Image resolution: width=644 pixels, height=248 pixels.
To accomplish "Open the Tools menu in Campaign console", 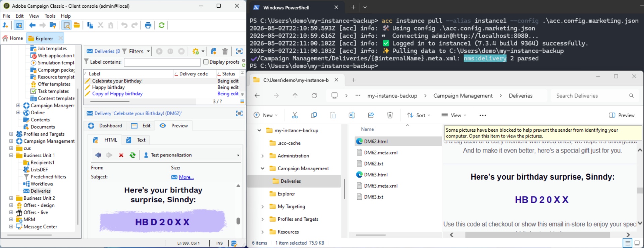I will click(50, 16).
